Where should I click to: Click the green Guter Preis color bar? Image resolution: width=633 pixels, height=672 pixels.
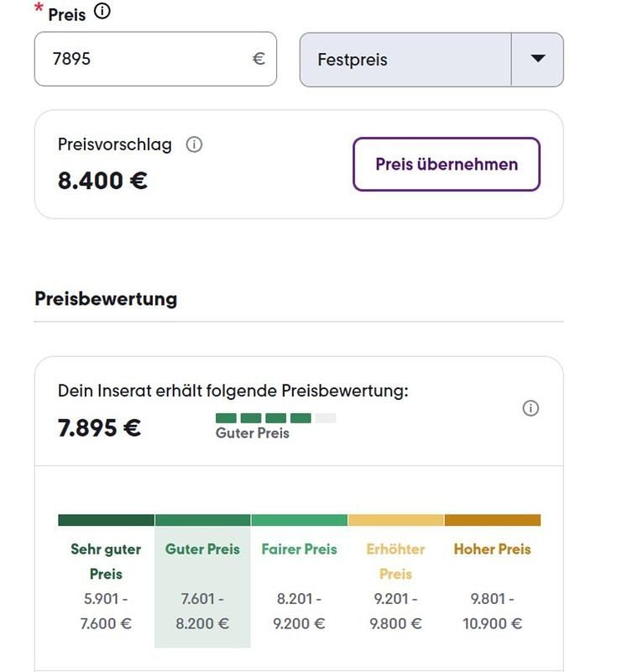202,520
